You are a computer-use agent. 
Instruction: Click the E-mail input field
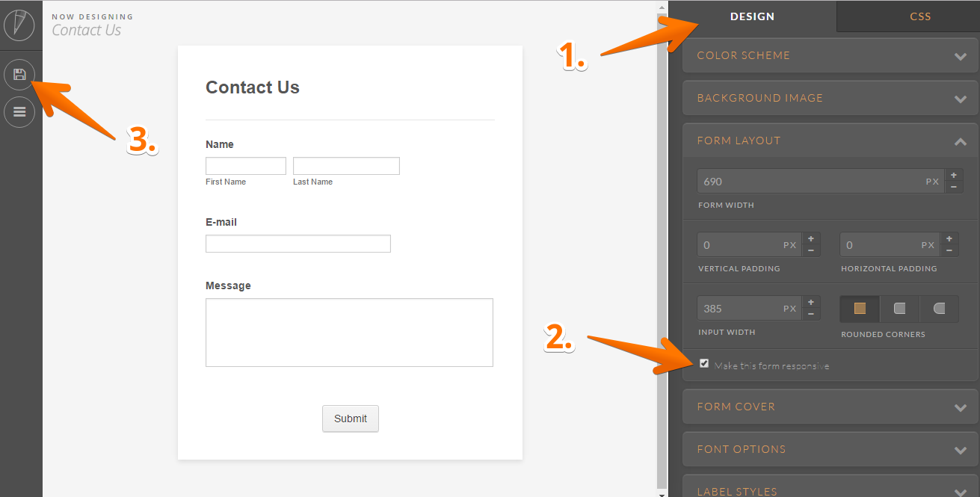298,244
